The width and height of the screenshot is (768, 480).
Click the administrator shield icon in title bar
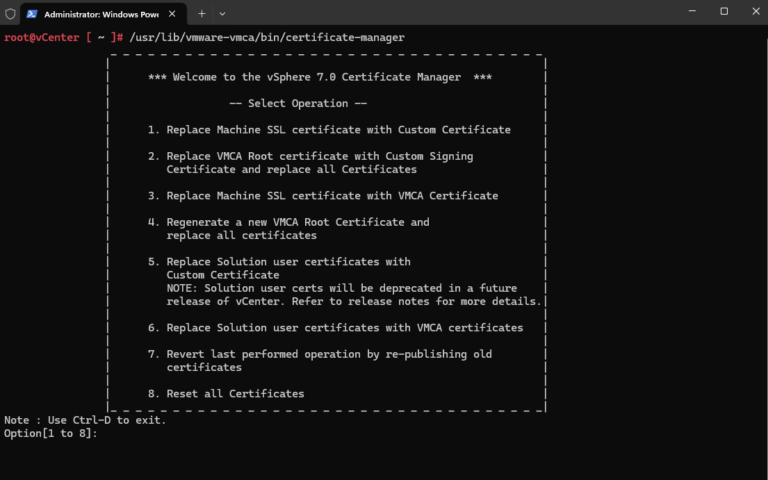coord(11,14)
